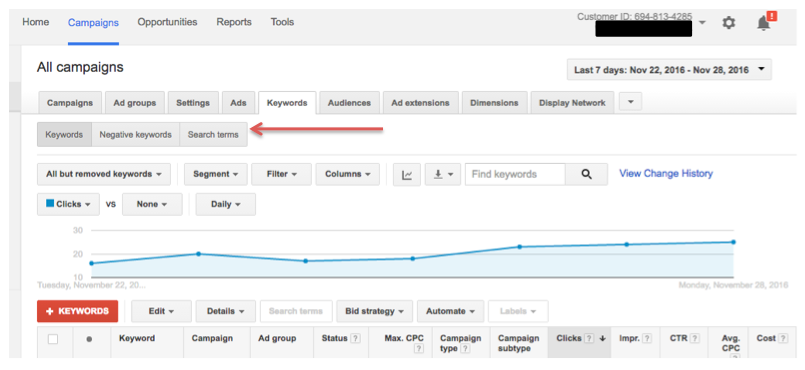Switch to the Display Network tab

[572, 103]
